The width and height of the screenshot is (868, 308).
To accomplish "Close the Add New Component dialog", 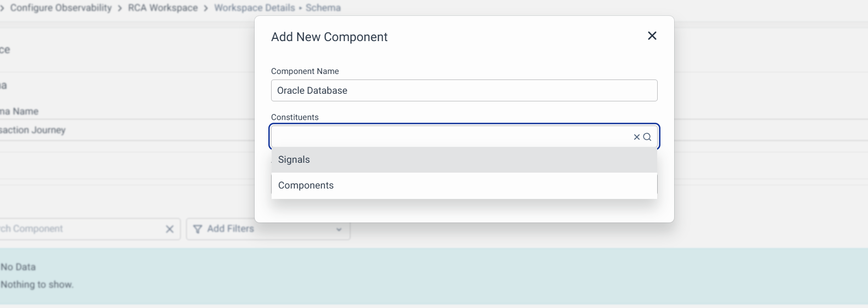I will click(x=652, y=36).
